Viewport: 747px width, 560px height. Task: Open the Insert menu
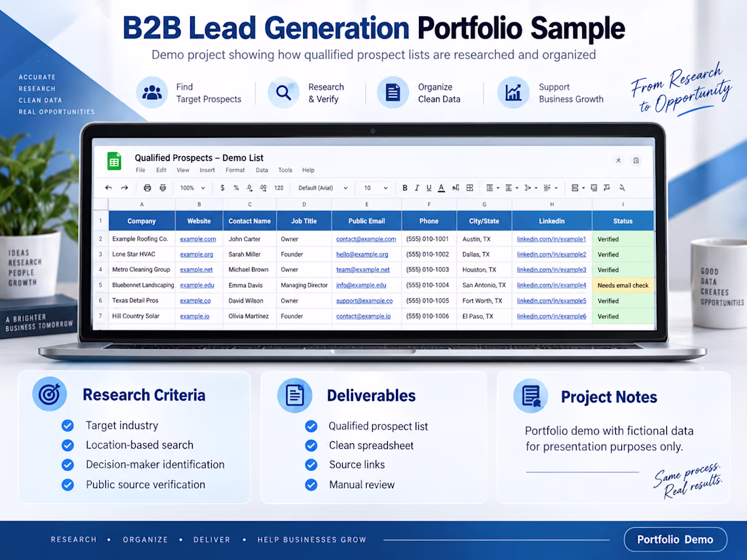pyautogui.click(x=207, y=170)
